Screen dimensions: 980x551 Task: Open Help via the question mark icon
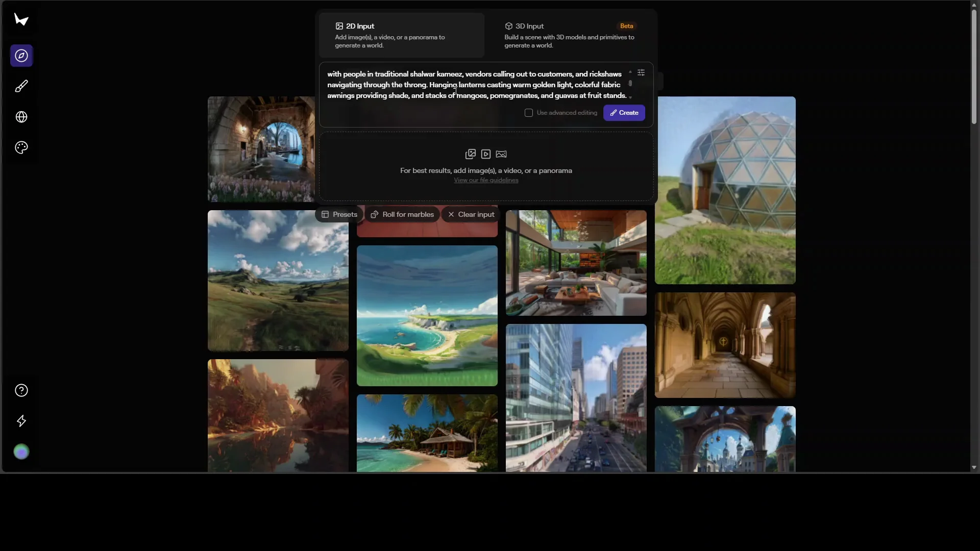[x=21, y=390]
